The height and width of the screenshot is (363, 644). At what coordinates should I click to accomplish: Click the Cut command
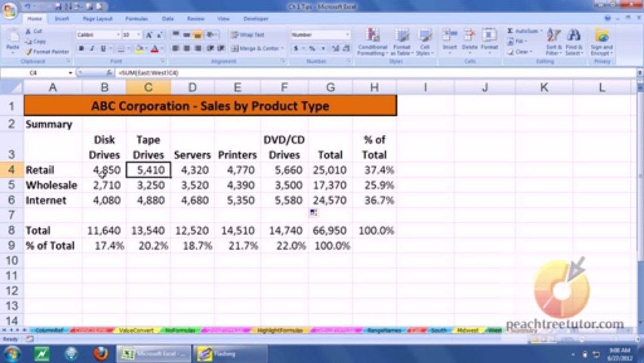[34, 31]
